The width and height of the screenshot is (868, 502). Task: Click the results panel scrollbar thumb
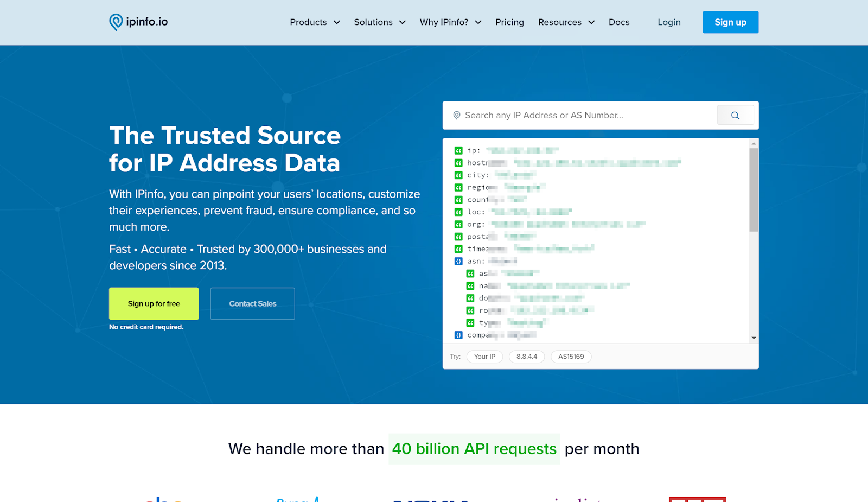754,190
